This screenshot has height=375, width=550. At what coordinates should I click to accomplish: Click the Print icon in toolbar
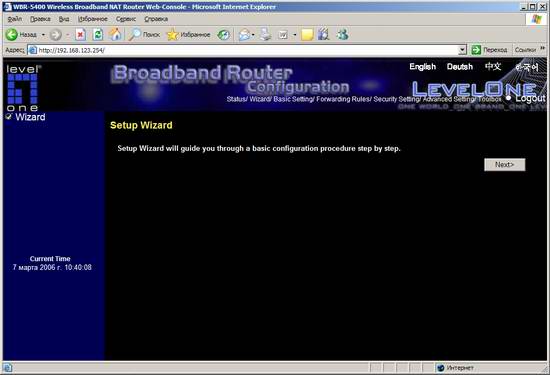click(x=266, y=34)
